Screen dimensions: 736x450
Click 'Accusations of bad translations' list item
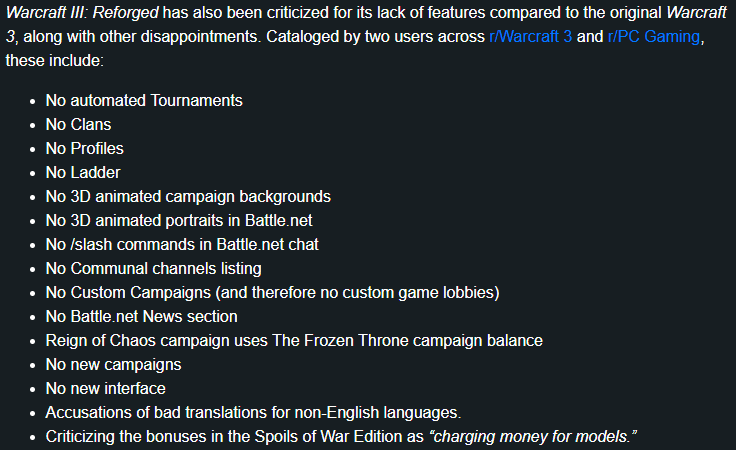pyautogui.click(x=253, y=412)
